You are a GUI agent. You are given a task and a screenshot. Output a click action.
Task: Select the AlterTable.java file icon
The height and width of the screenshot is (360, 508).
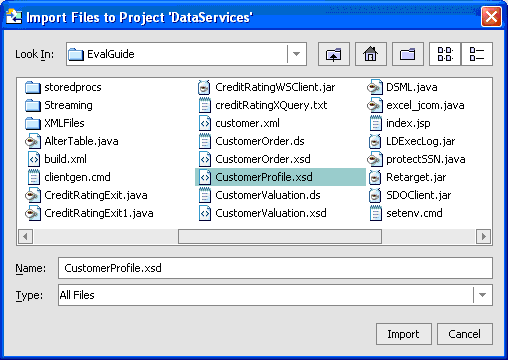click(33, 141)
